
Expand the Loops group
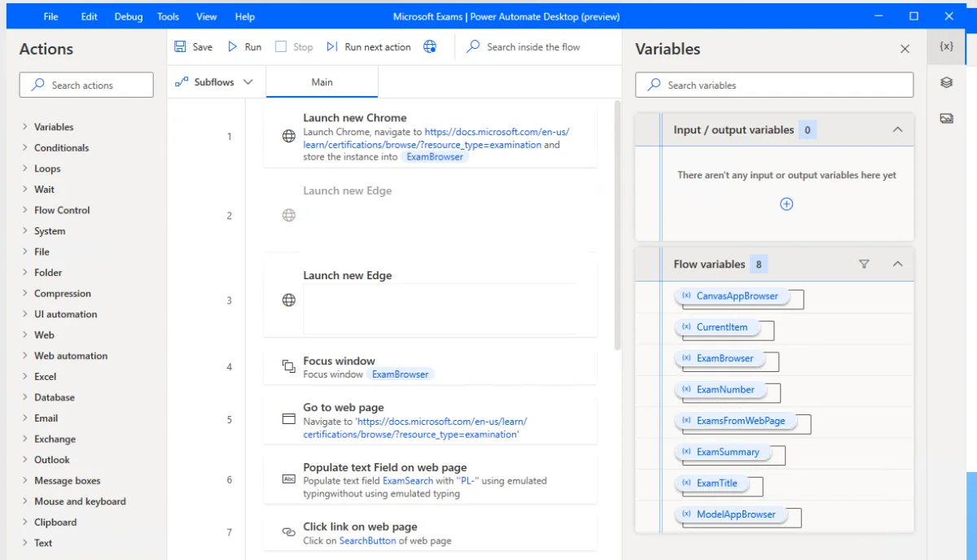click(24, 168)
